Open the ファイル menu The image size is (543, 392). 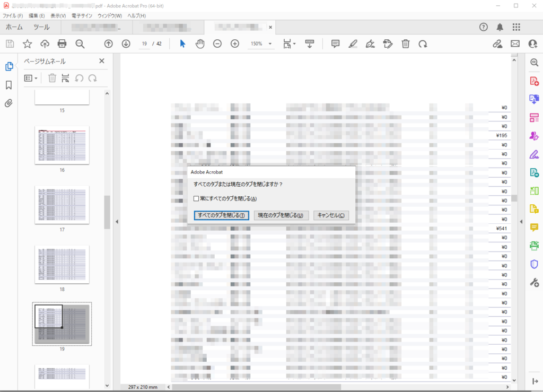pos(13,16)
